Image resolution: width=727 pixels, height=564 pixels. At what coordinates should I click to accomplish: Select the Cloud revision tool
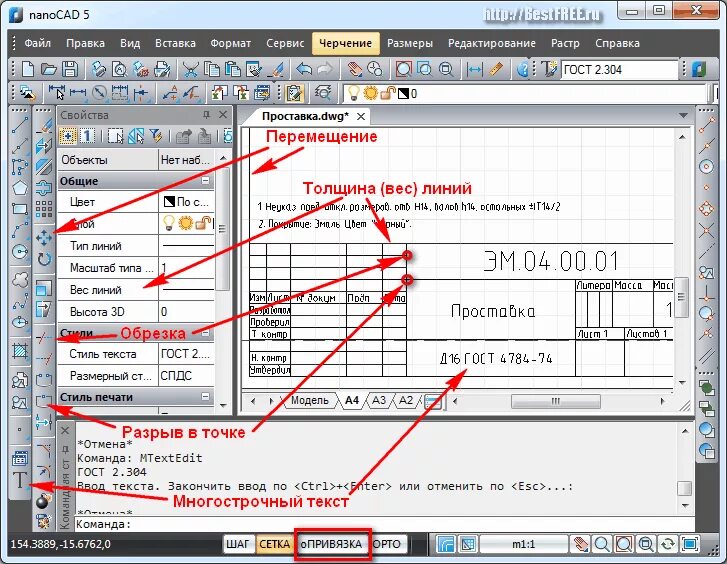[20, 280]
